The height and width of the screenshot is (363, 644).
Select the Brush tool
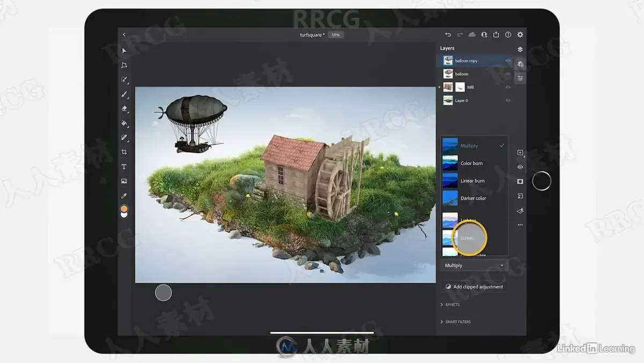pos(124,94)
